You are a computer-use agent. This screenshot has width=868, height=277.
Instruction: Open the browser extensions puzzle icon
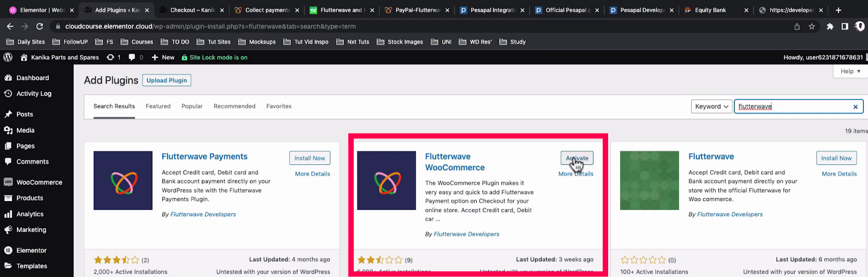(830, 26)
